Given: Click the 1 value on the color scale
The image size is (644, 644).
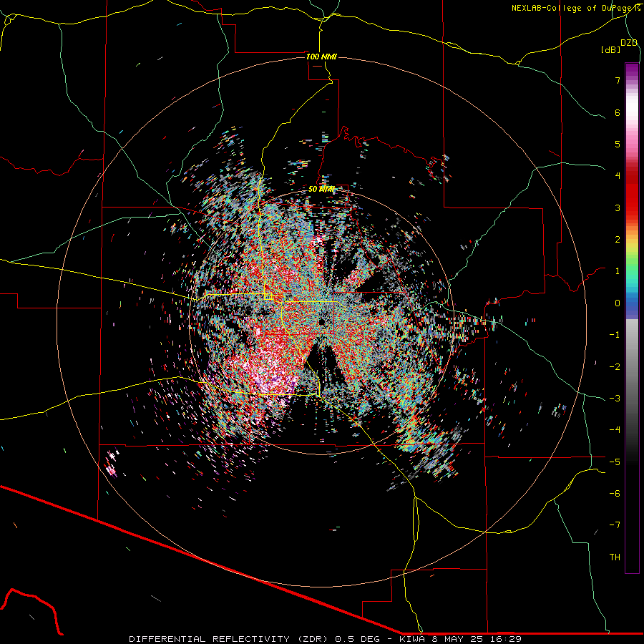Looking at the screenshot, I should 618,271.
